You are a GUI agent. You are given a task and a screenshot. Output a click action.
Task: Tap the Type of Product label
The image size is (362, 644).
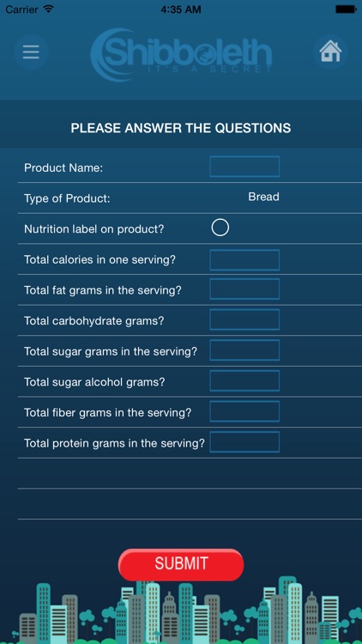click(x=67, y=198)
